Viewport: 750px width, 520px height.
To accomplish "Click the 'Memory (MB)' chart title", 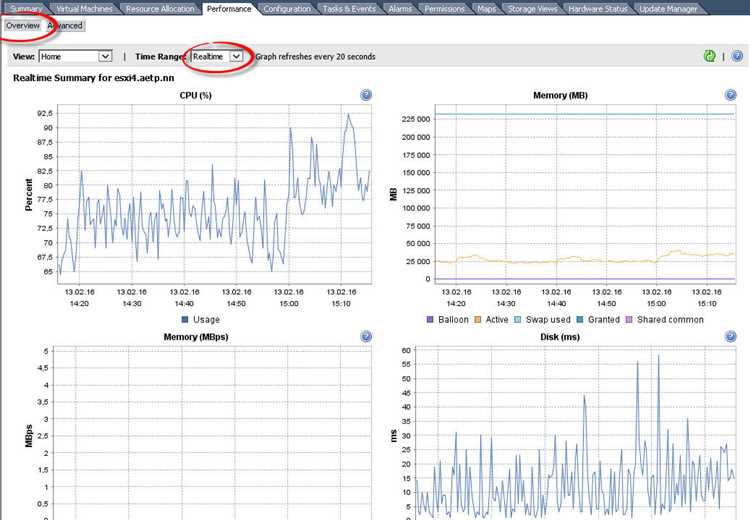I will tap(560, 95).
